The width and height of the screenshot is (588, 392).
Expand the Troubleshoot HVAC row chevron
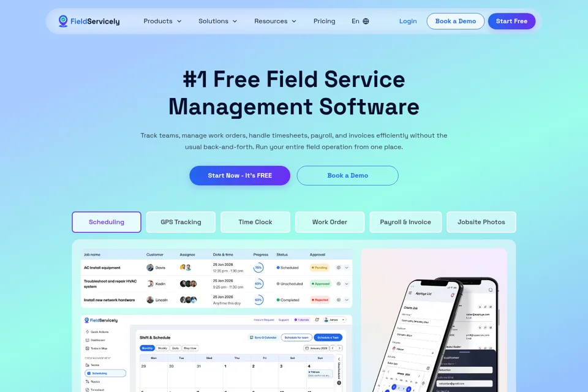(347, 284)
